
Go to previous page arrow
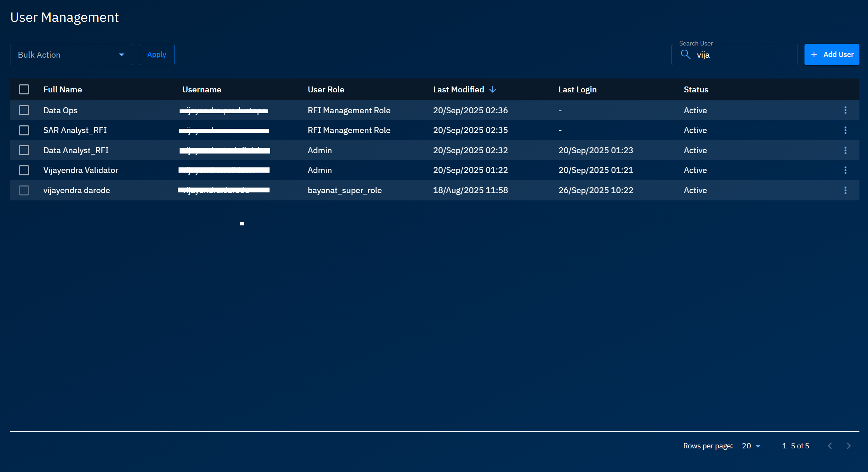click(x=830, y=446)
